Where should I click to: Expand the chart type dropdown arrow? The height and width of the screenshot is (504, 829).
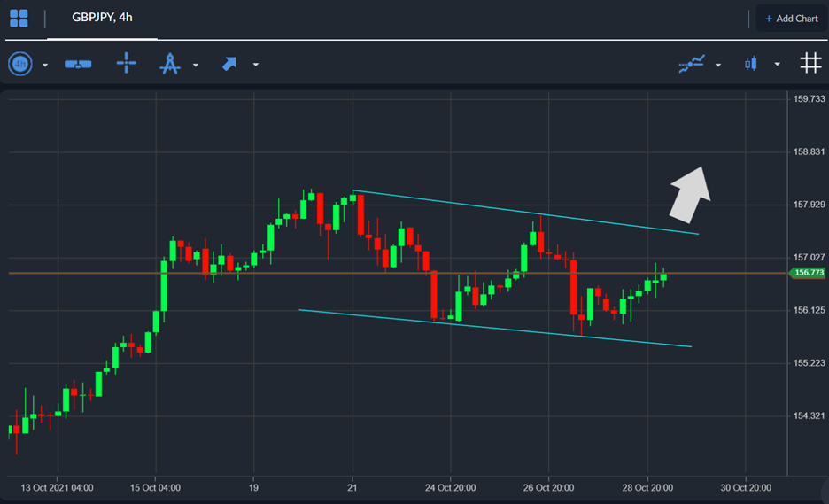(778, 65)
